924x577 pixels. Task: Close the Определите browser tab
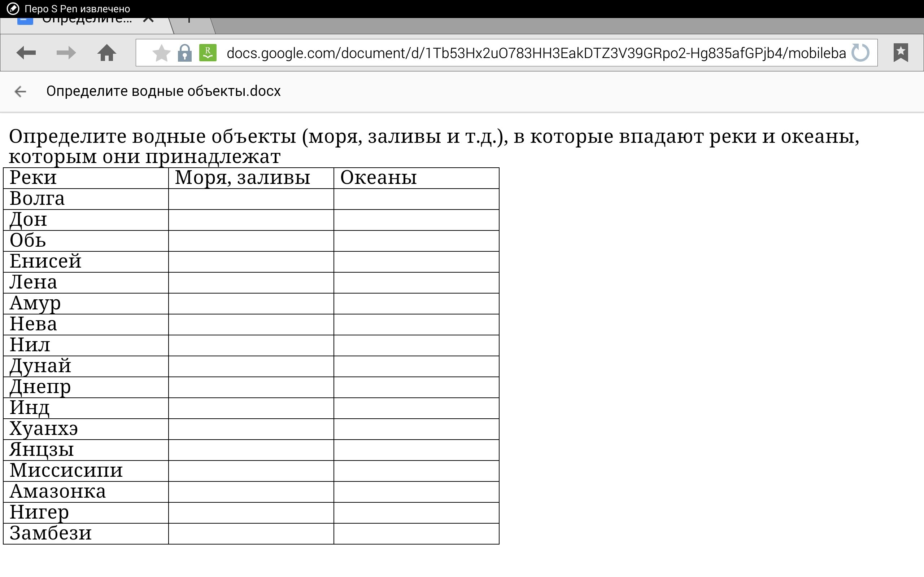pos(148,20)
